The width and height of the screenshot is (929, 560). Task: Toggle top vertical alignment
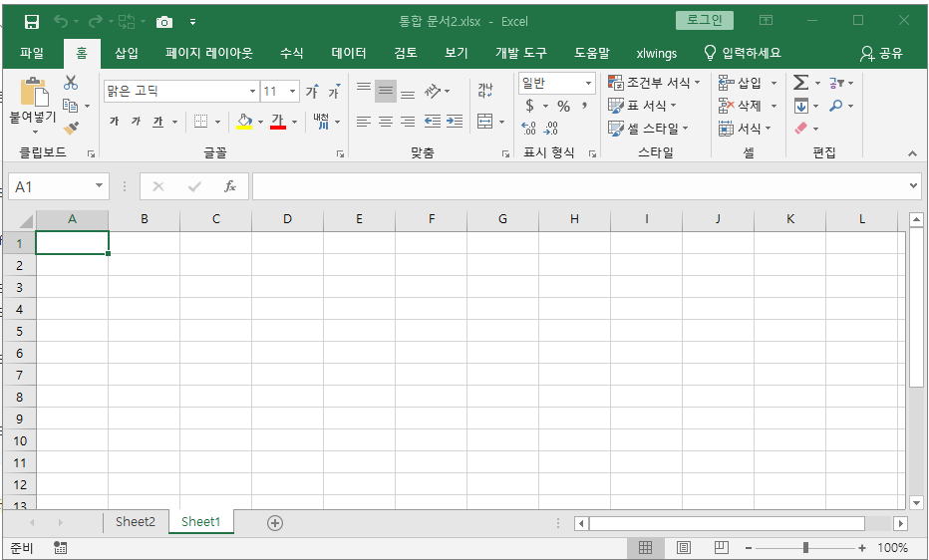(364, 91)
